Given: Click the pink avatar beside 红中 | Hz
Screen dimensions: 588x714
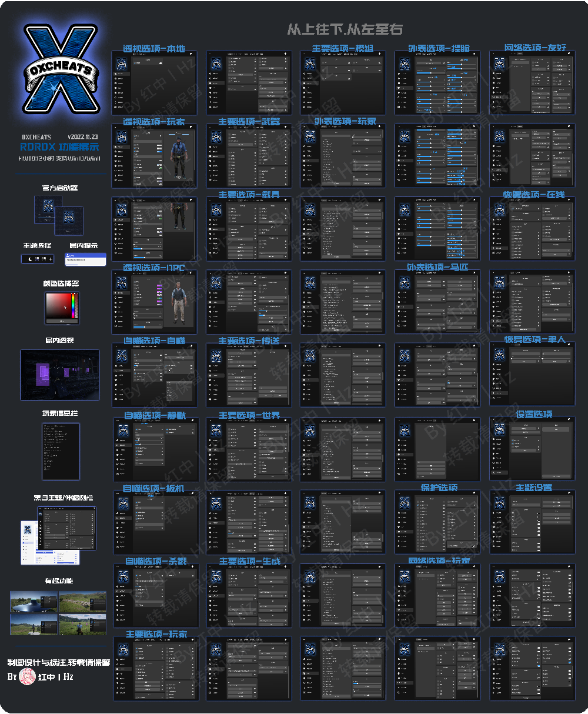Looking at the screenshot, I should coord(27,677).
